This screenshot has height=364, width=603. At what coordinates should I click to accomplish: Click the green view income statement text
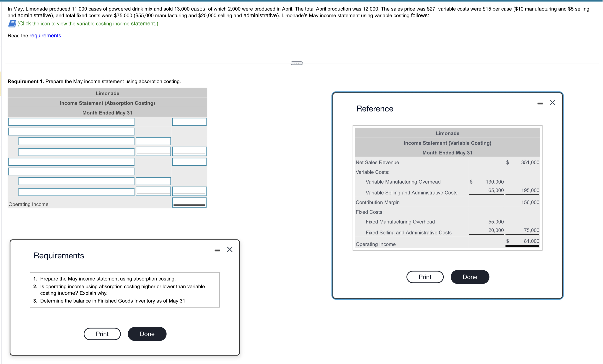[x=88, y=24]
